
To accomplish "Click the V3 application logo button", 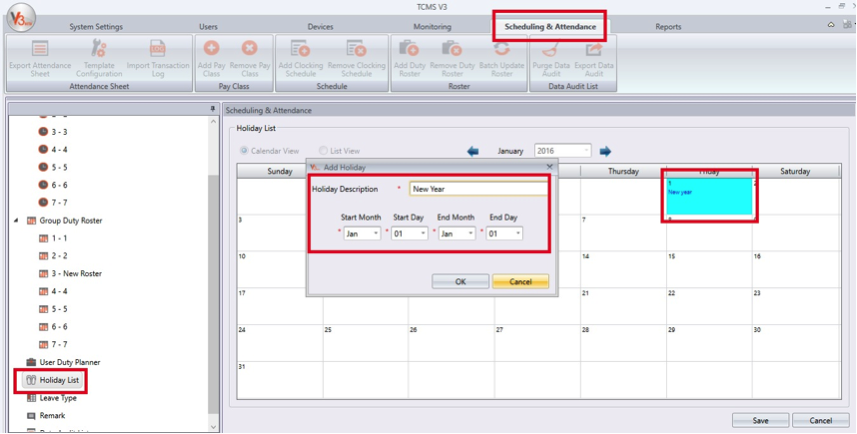I will pyautogui.click(x=21, y=17).
